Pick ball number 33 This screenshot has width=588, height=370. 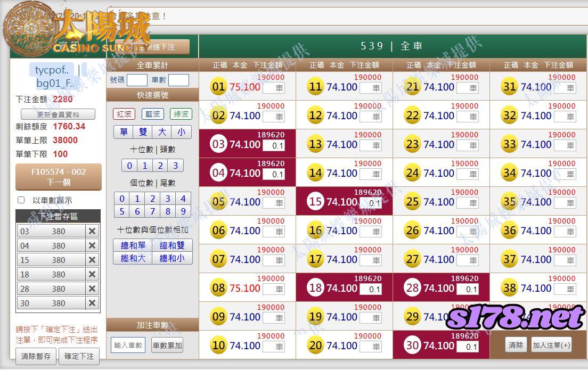(x=510, y=144)
